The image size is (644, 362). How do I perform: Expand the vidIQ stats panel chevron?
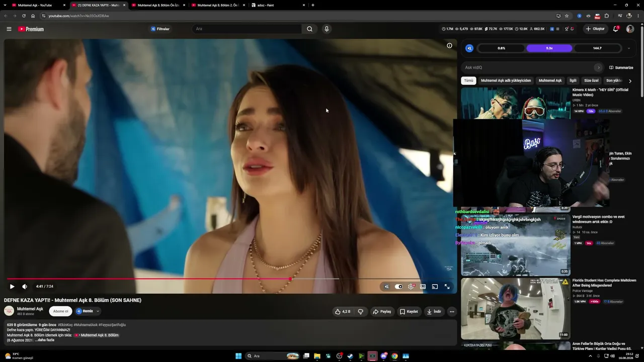[628, 48]
